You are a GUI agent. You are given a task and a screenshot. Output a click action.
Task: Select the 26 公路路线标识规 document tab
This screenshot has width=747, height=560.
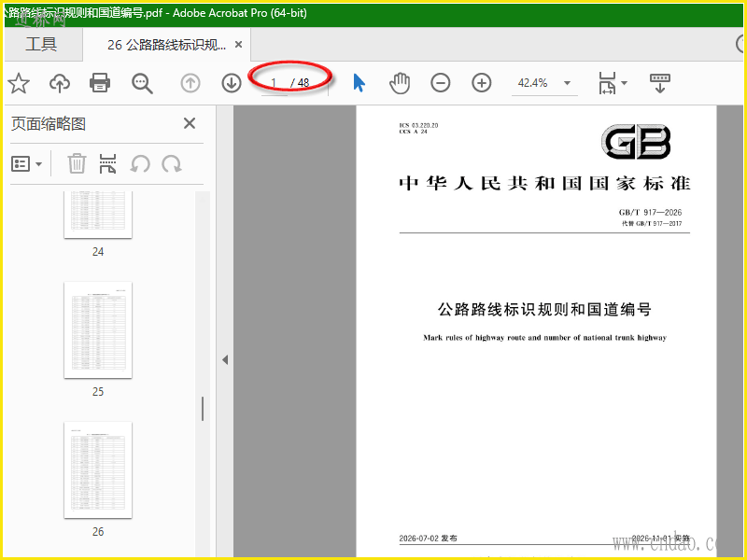167,44
